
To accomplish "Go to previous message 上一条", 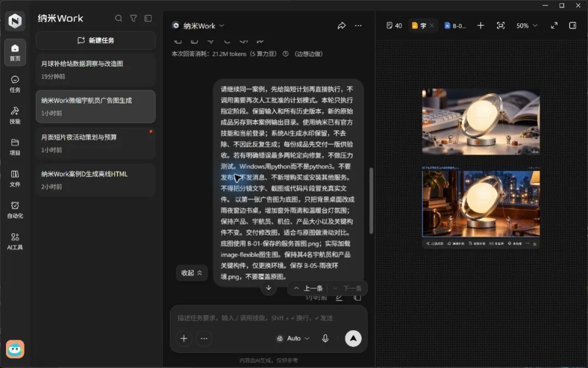I will click(308, 288).
